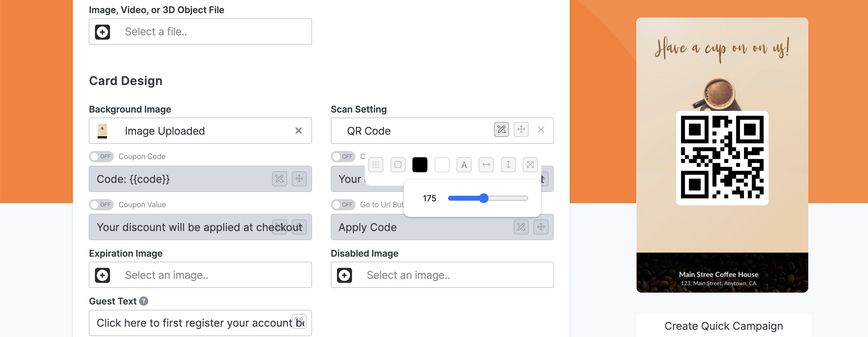The width and height of the screenshot is (868, 337).
Task: Open QR Code style editor icon
Action: 502,129
